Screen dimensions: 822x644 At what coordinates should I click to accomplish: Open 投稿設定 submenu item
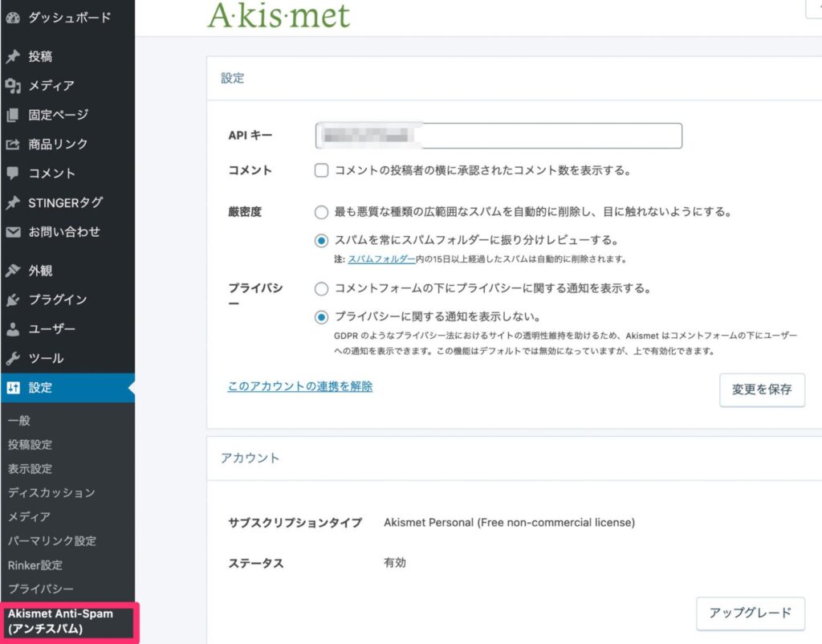point(30,445)
